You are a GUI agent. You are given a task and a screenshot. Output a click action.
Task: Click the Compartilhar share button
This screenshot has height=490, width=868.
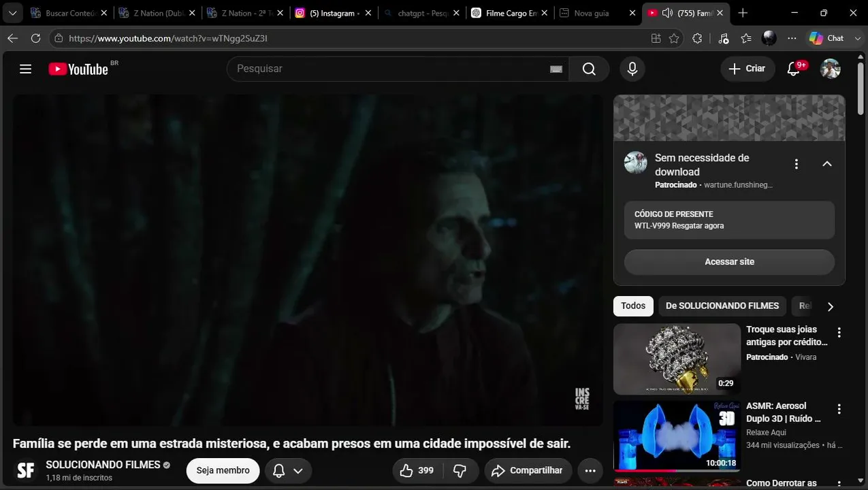pyautogui.click(x=528, y=470)
